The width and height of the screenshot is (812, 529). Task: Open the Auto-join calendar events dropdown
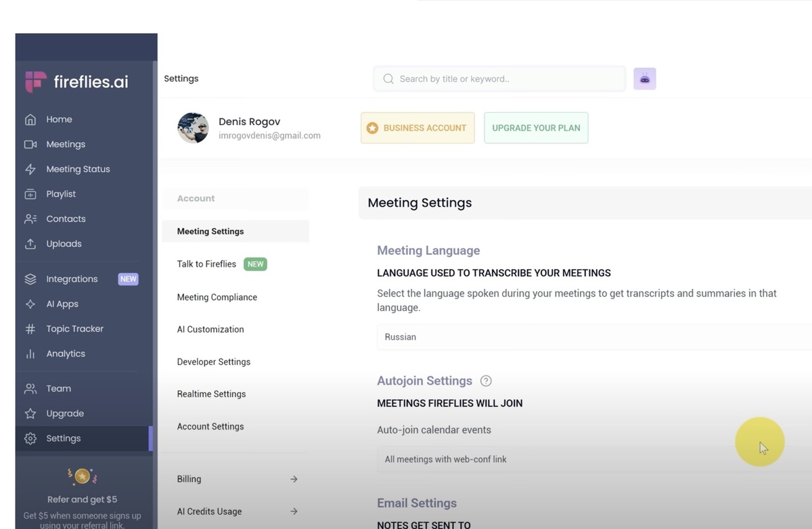[594, 459]
